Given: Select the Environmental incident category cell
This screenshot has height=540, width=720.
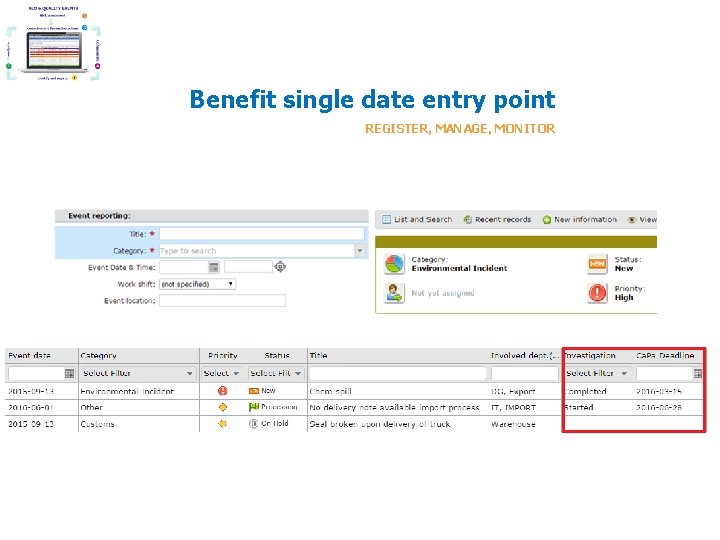Looking at the screenshot, I should click(127, 391).
